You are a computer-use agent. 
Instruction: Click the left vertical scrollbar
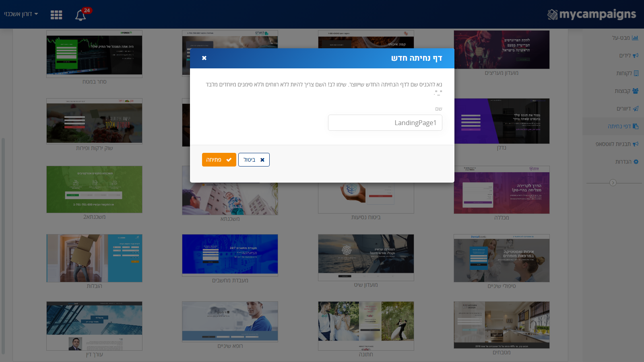pyautogui.click(x=3, y=245)
